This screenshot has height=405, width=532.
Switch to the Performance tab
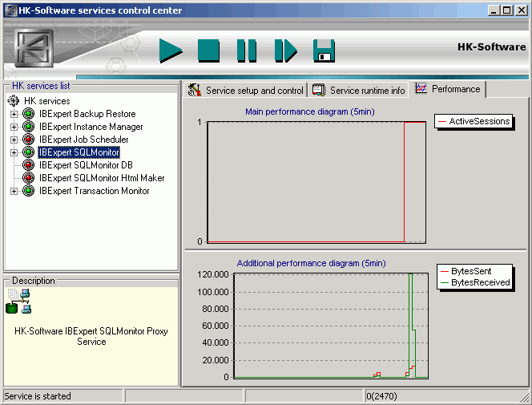point(448,89)
